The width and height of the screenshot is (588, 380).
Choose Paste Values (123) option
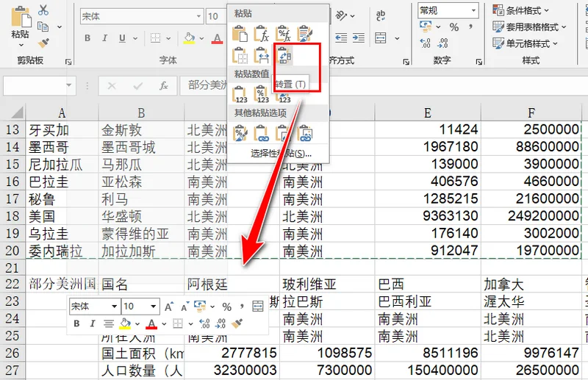[240, 94]
